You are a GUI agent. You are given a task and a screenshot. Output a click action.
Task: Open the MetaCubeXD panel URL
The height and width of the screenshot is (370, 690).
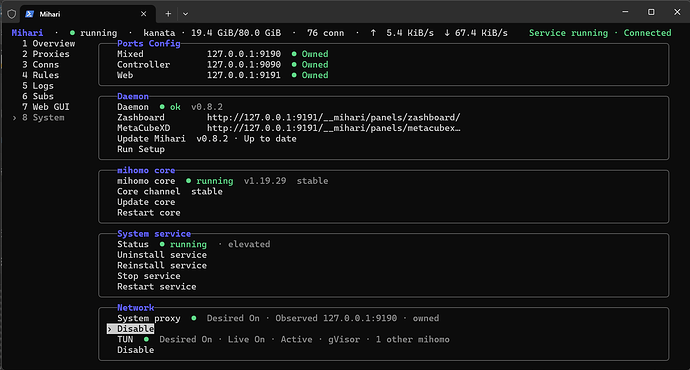click(334, 128)
